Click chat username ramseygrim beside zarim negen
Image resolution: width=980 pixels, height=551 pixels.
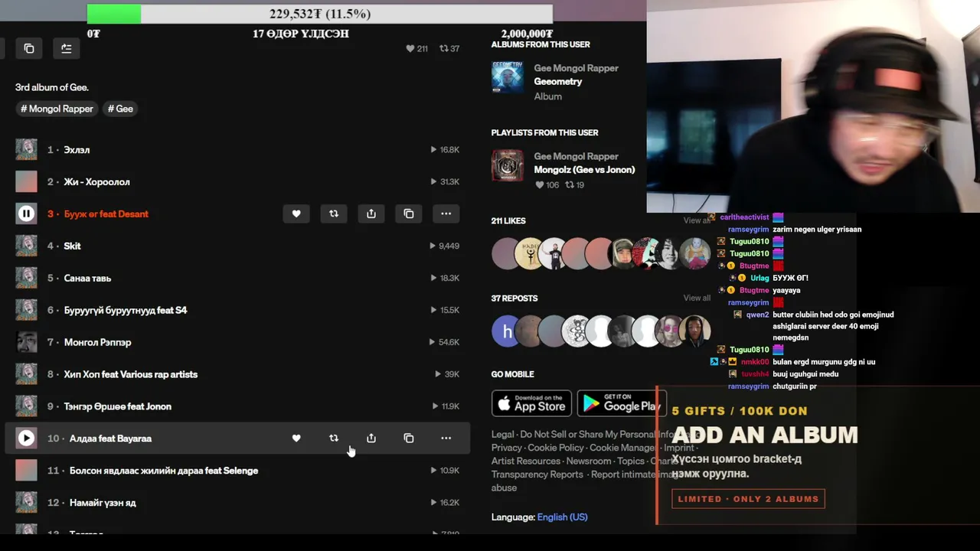click(748, 230)
